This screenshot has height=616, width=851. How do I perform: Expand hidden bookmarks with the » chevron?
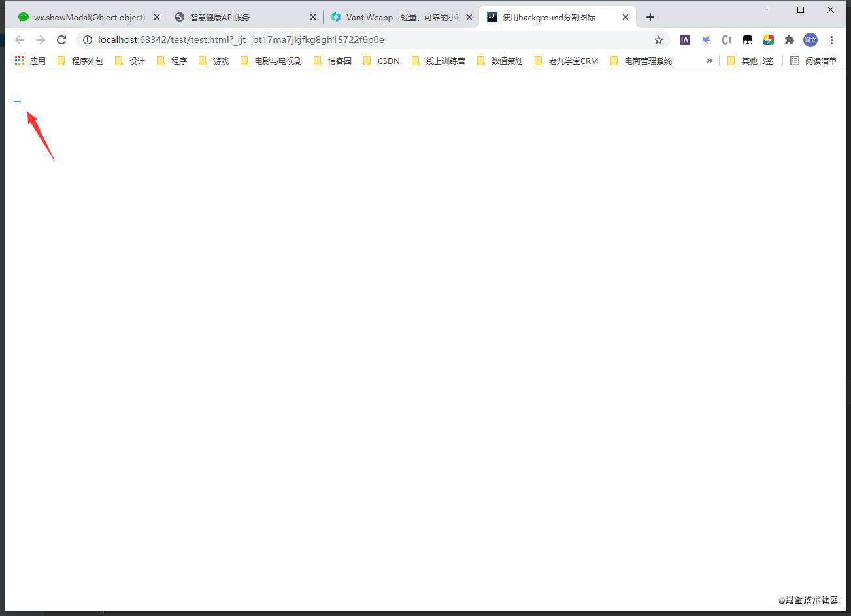pos(710,61)
